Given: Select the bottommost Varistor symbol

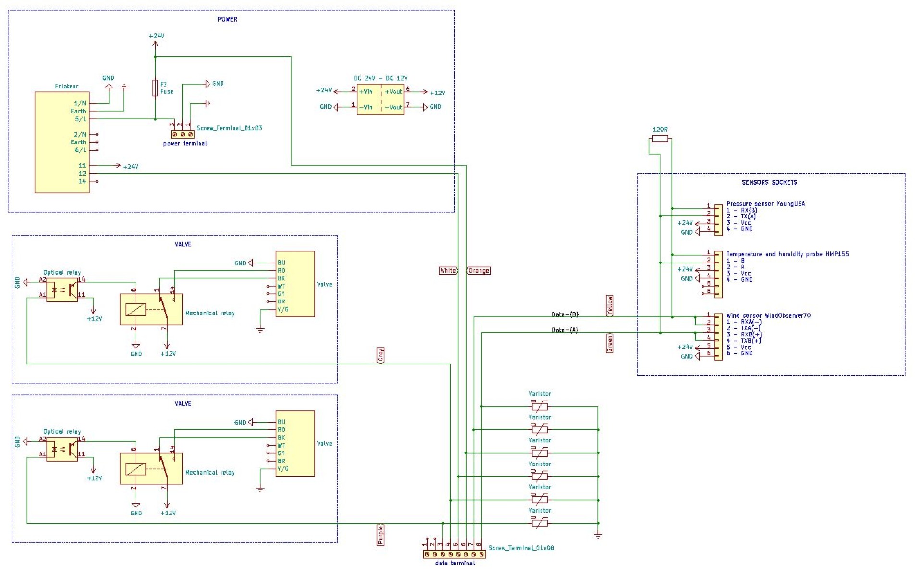Looking at the screenshot, I should pos(540,523).
